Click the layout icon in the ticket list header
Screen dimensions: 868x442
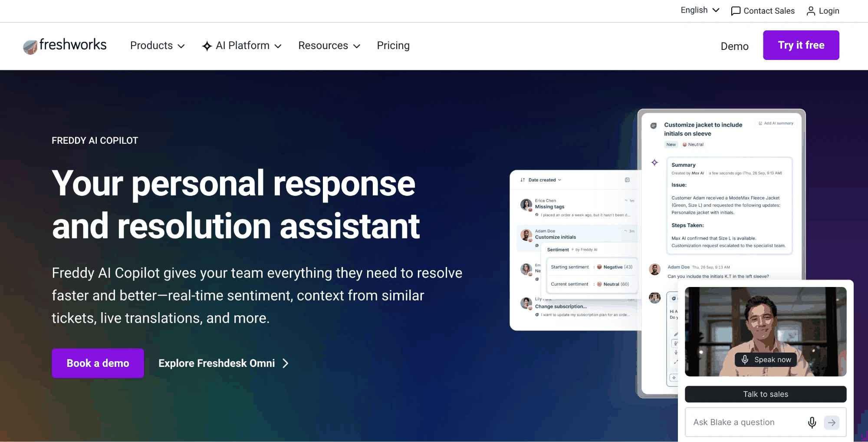[627, 180]
